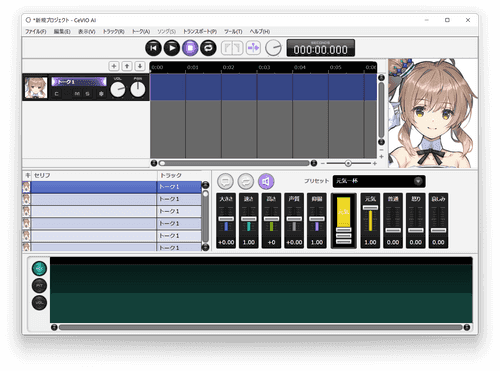Solo track with the S button
The width and height of the screenshot is (500, 371).
[87, 94]
